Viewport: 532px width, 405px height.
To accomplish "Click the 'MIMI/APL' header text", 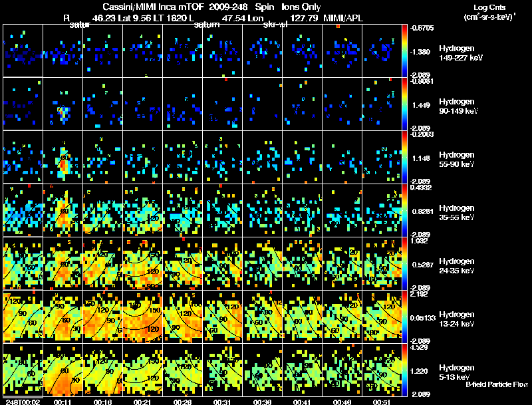I will click(343, 18).
